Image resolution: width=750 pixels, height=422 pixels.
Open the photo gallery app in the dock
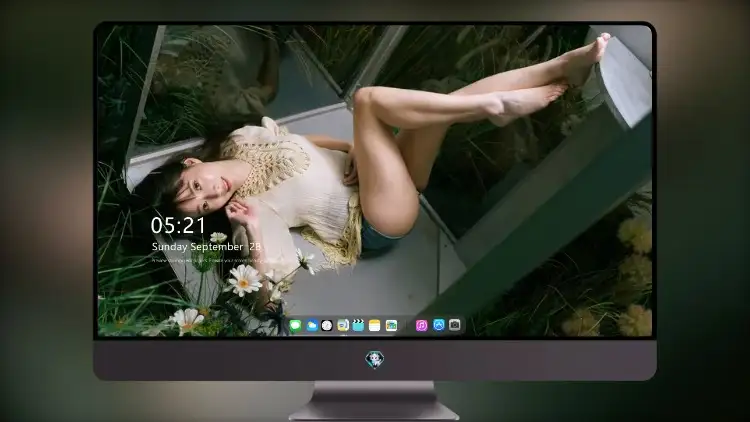pyautogui.click(x=391, y=326)
